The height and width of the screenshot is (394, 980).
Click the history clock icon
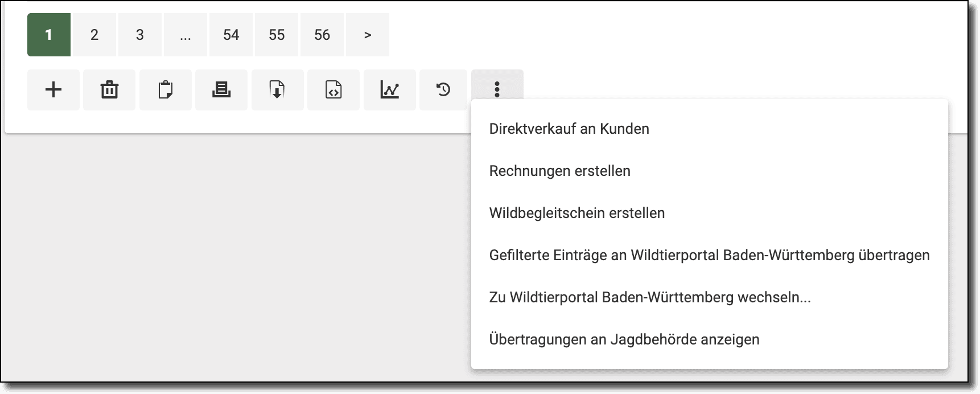[x=443, y=90]
